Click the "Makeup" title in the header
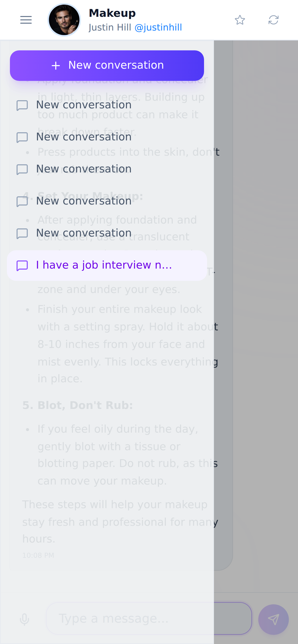The width and height of the screenshot is (298, 644). [x=112, y=13]
